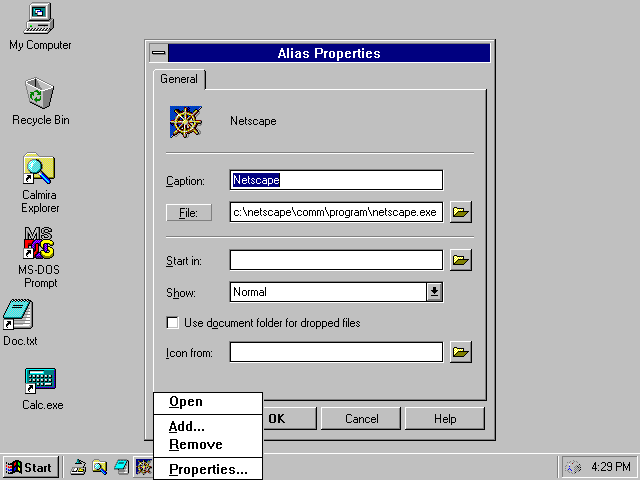
Task: Click into the Caption text field
Action: pyautogui.click(x=336, y=180)
